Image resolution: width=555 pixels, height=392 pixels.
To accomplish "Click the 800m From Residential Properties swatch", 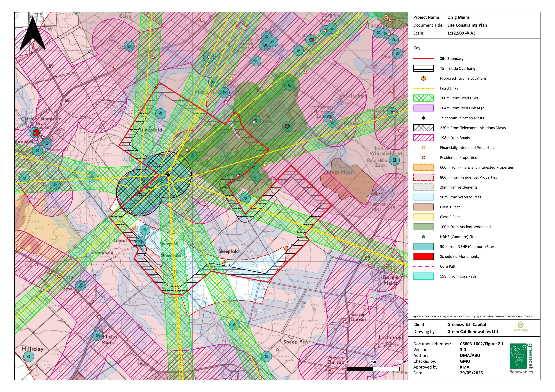I will click(x=423, y=177).
